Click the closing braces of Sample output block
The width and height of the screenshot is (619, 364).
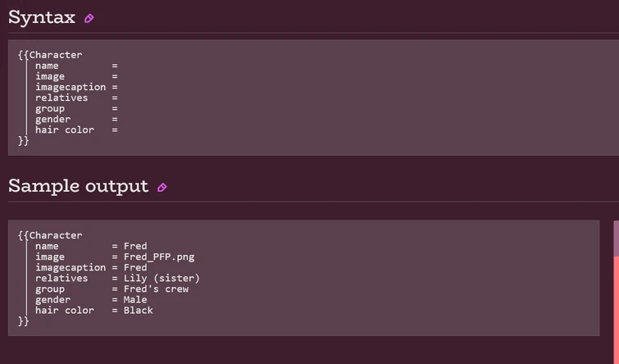[x=23, y=321]
